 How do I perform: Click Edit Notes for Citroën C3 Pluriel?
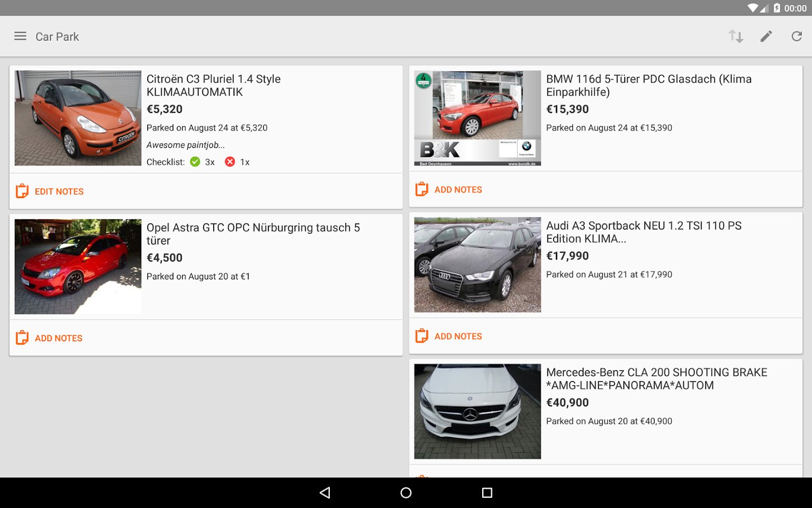59,192
